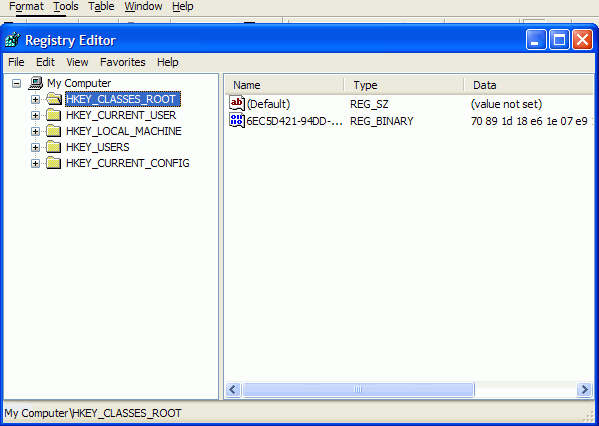Select the HKEY_CLASSES_ROOT tree label
The width and height of the screenshot is (599, 426).
tap(123, 99)
